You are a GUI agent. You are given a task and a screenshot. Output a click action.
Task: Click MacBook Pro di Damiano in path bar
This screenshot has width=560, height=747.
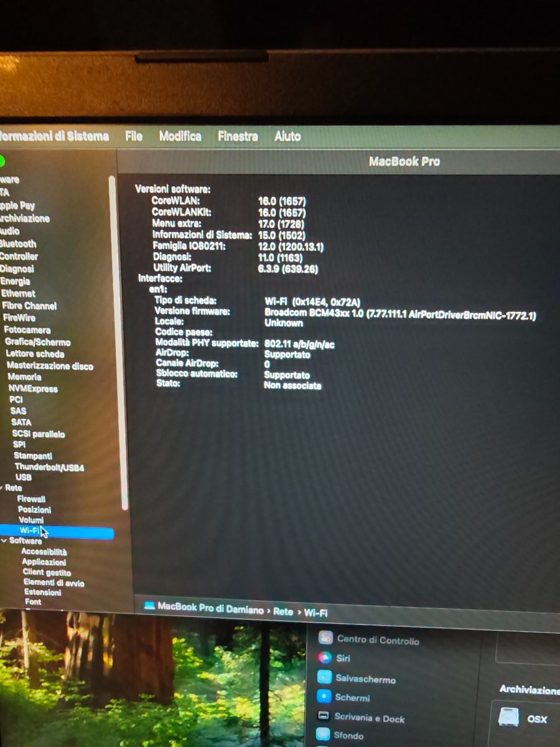[211, 610]
